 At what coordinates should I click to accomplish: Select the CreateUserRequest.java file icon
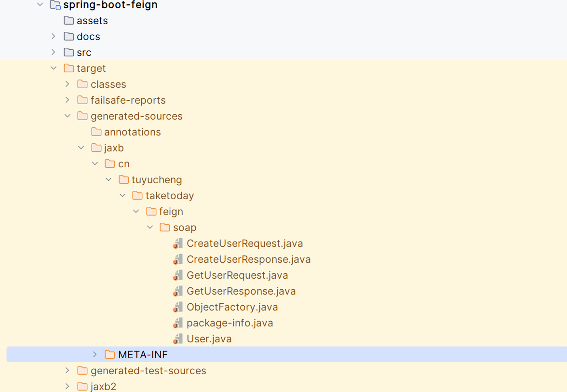point(177,243)
